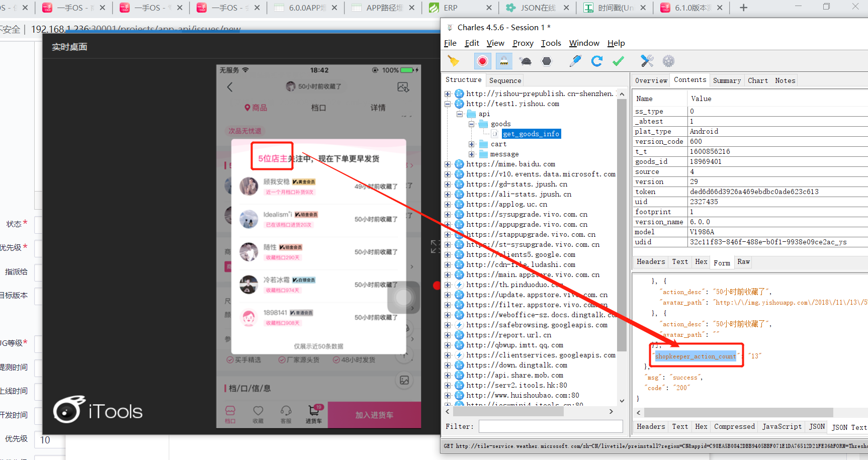
Task: Collapse the goods folder node
Action: 472,124
